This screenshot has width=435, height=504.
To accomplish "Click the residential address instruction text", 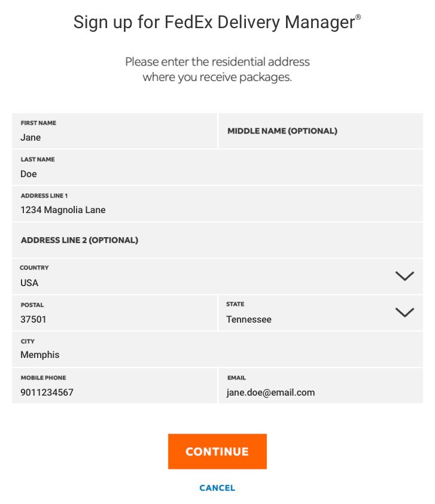I will (217, 69).
